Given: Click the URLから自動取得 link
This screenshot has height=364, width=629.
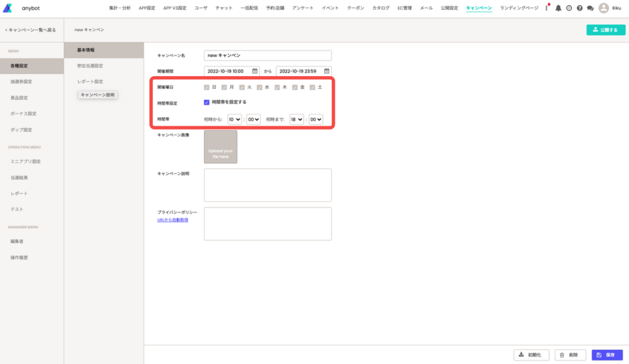Looking at the screenshot, I should pyautogui.click(x=173, y=220).
